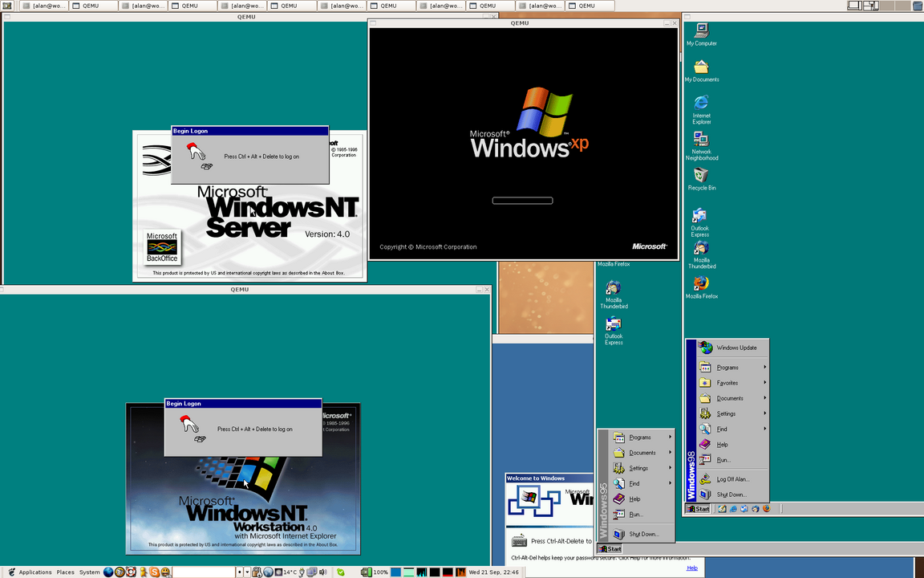
Task: Expand Settings in the Windows 98 Start menu
Action: pyautogui.click(x=732, y=413)
